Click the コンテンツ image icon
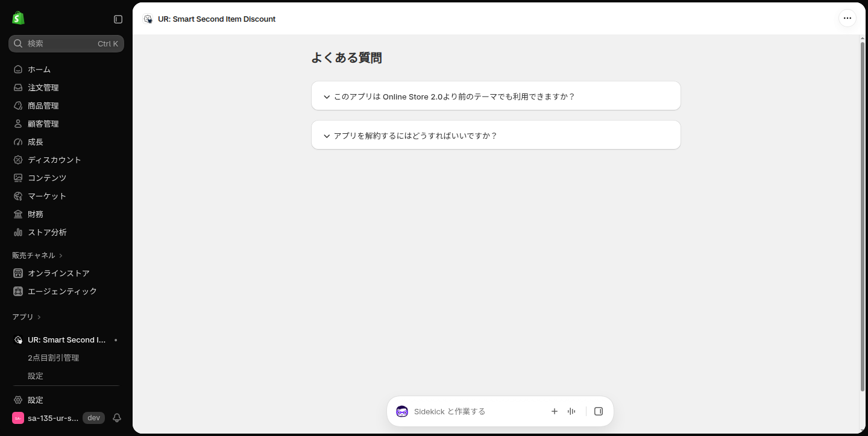Image resolution: width=868 pixels, height=436 pixels. click(18, 178)
